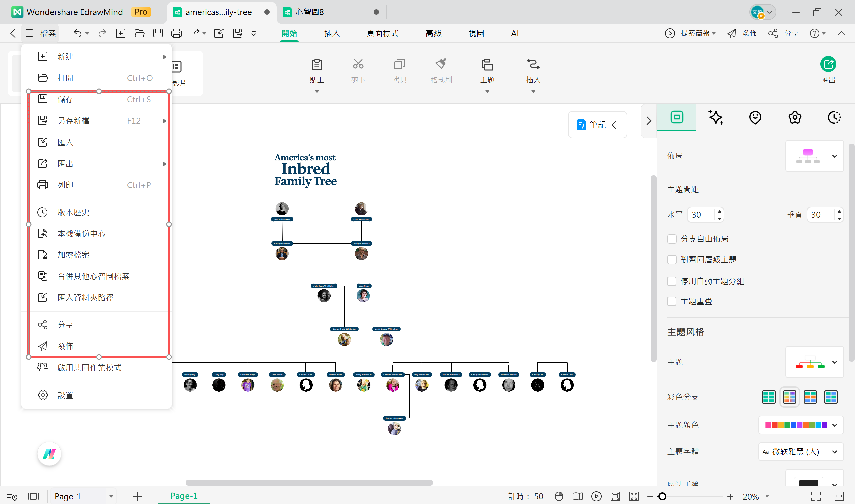This screenshot has height=504, width=855.
Task: Click the fullscreen icon in status bar
Action: click(816, 496)
